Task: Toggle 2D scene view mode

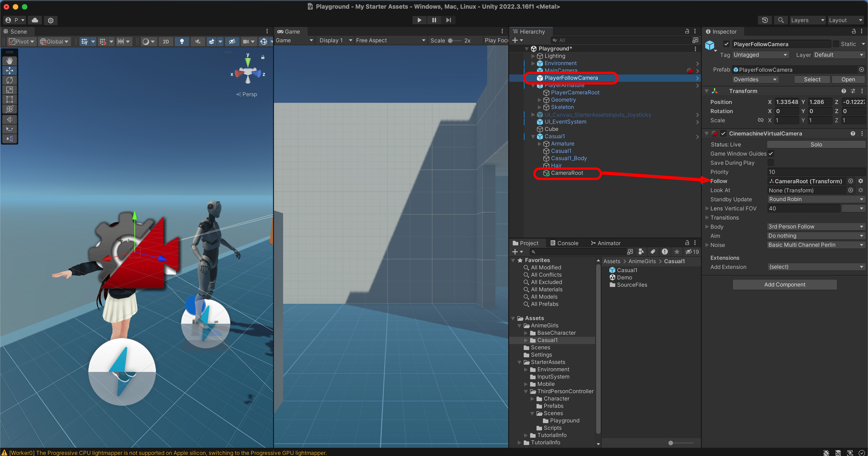Action: click(x=166, y=42)
